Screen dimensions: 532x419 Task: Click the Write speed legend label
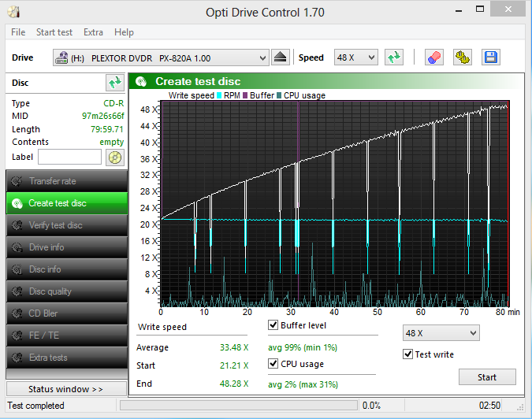pos(192,95)
